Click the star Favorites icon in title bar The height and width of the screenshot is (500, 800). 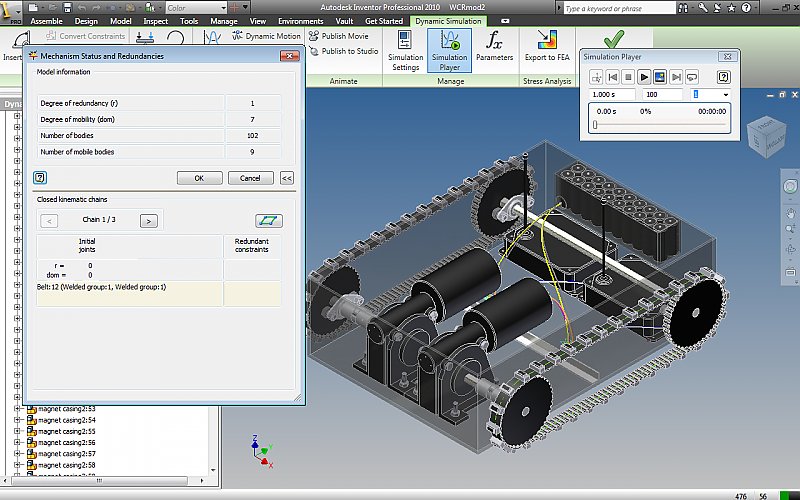[x=732, y=8]
